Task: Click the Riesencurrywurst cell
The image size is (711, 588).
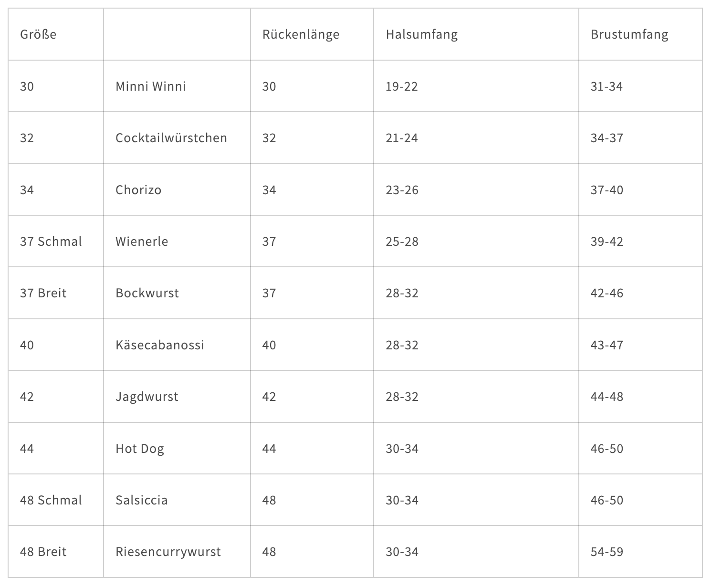Action: (177, 552)
